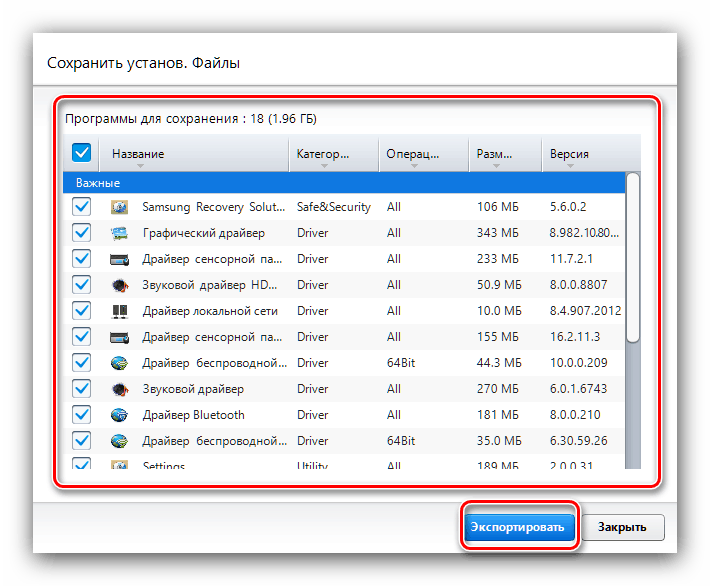Select the Важные group header row
The image size is (710, 586).
point(344,183)
